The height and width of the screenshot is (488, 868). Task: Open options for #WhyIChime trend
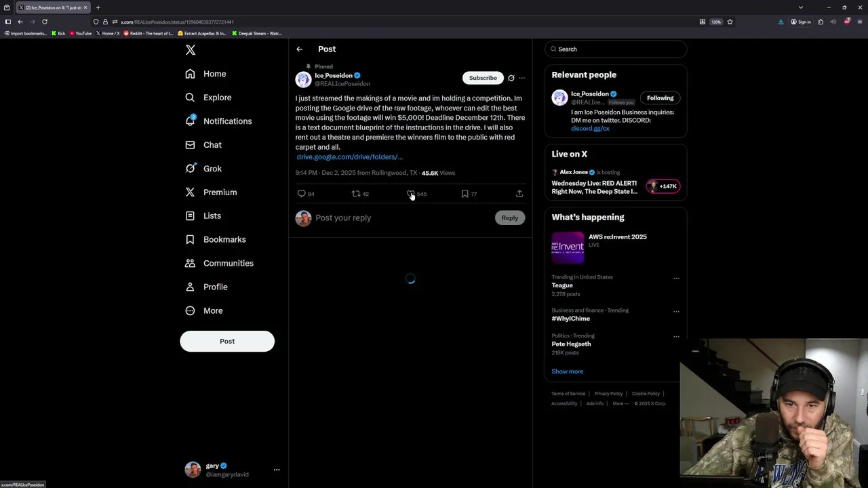click(x=676, y=311)
